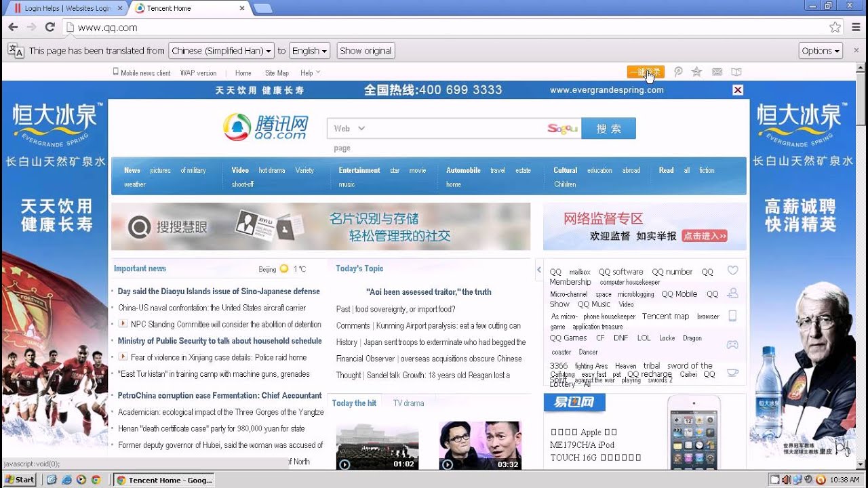Open the translation Options dropdown
The height and width of the screenshot is (488, 868).
pyautogui.click(x=821, y=51)
